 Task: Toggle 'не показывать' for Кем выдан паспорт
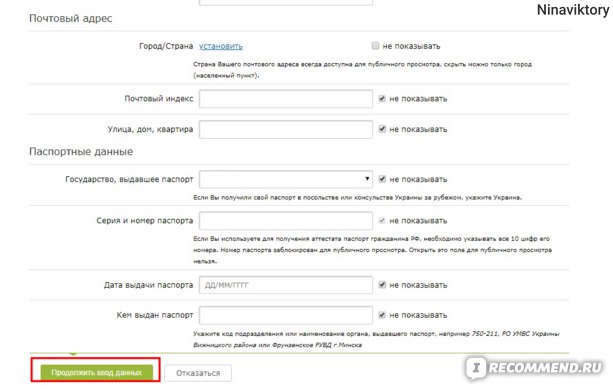pyautogui.click(x=382, y=315)
